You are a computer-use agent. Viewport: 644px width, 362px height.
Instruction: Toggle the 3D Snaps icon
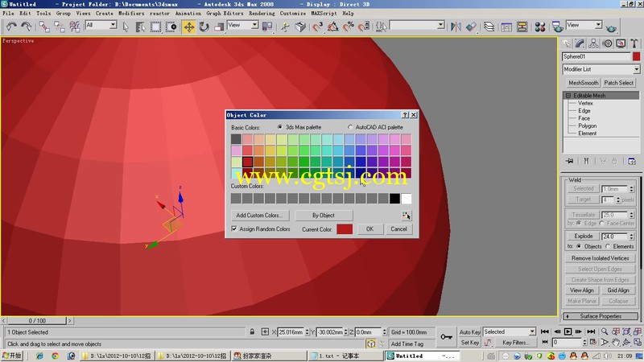click(x=317, y=27)
